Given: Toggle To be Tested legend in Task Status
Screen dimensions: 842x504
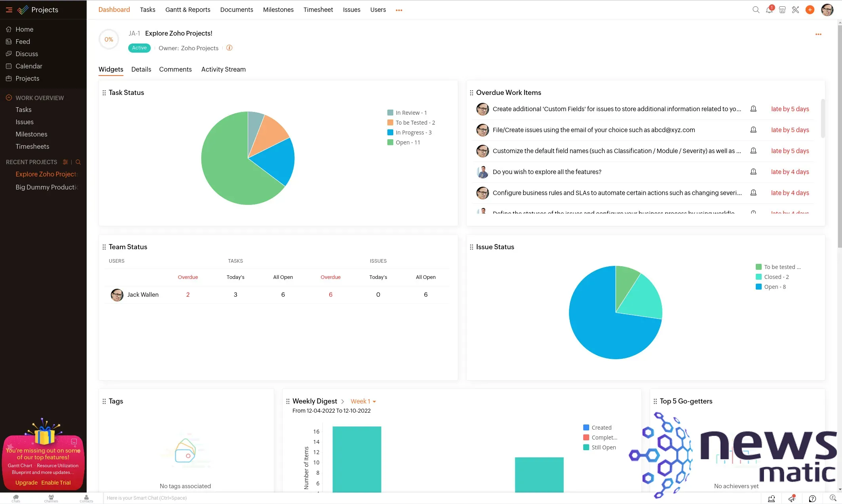Looking at the screenshot, I should (411, 123).
